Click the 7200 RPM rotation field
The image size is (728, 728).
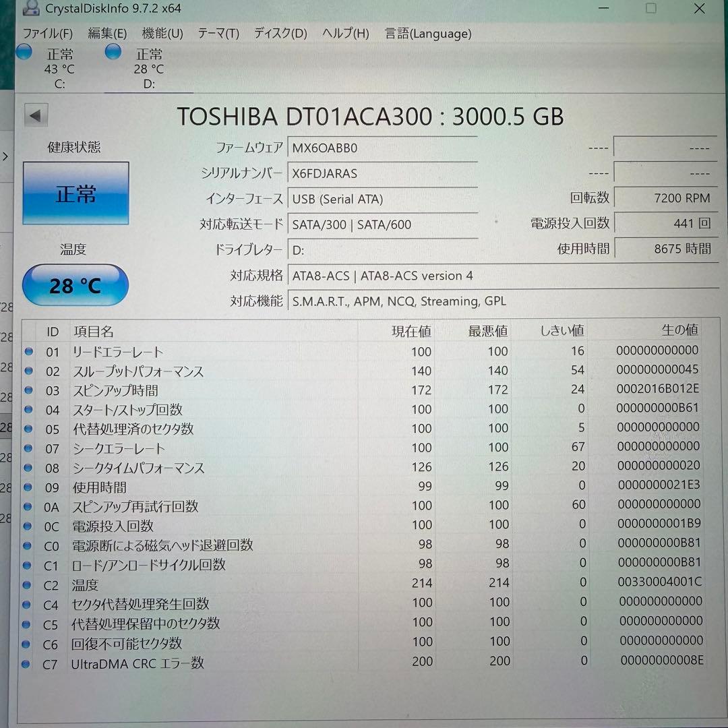(x=666, y=198)
